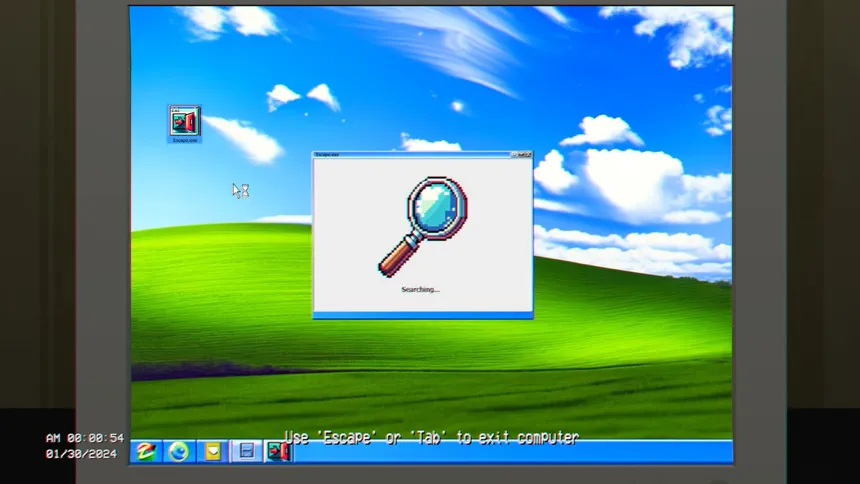
Task: Launch the blue globe browser icon
Action: (178, 452)
